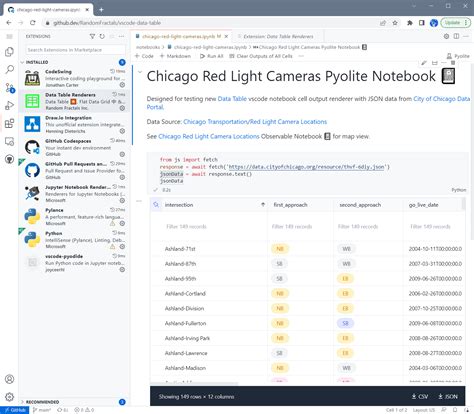Refresh the extensions list
The height and width of the screenshot is (414, 474).
(x=102, y=36)
